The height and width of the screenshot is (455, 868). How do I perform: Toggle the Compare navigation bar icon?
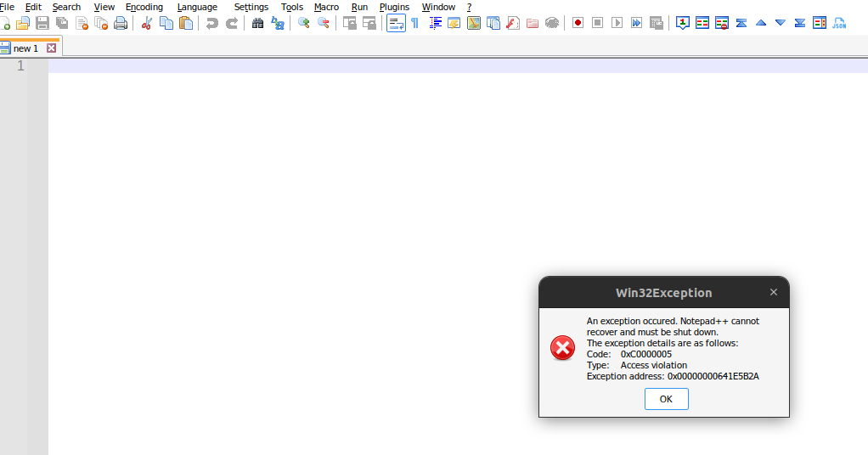point(820,23)
